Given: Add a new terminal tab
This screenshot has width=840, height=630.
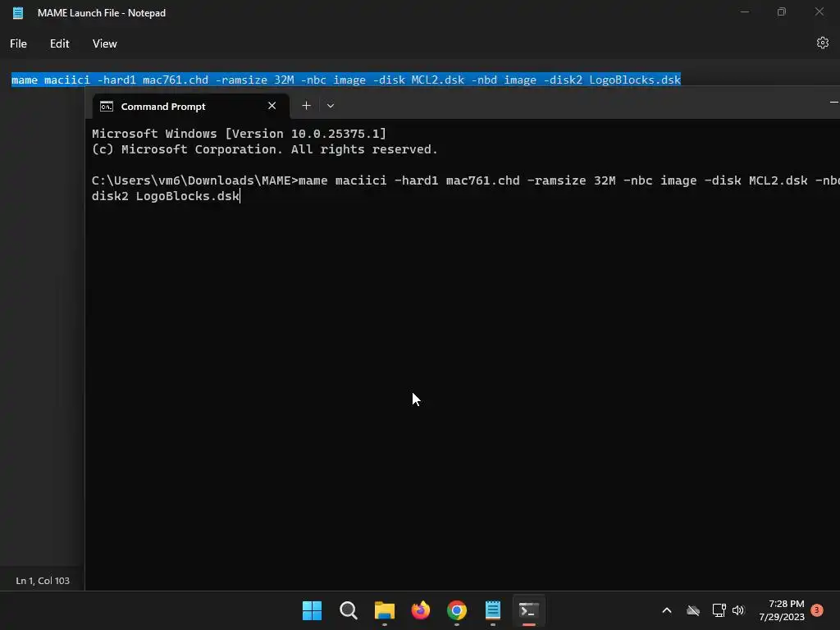Looking at the screenshot, I should click(306, 106).
